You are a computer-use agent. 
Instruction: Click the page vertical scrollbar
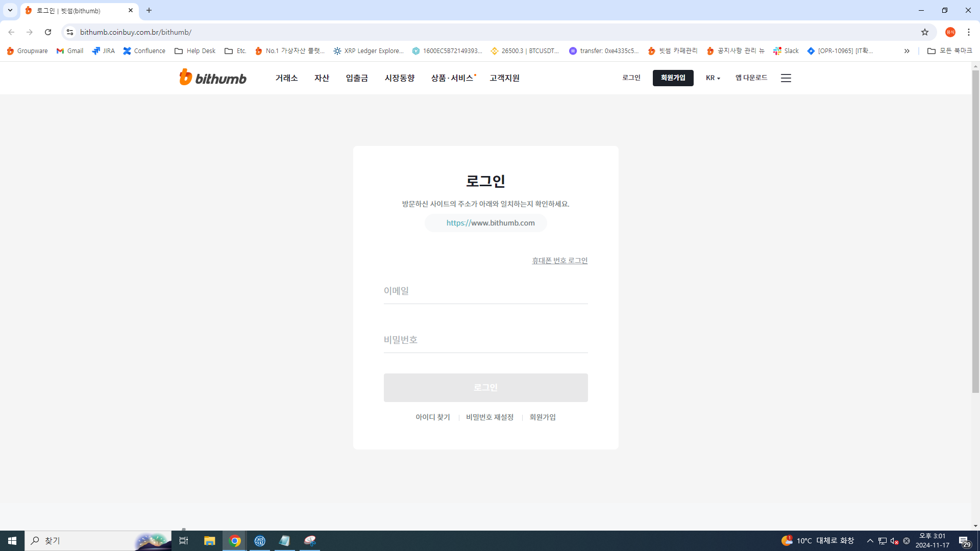(975, 230)
